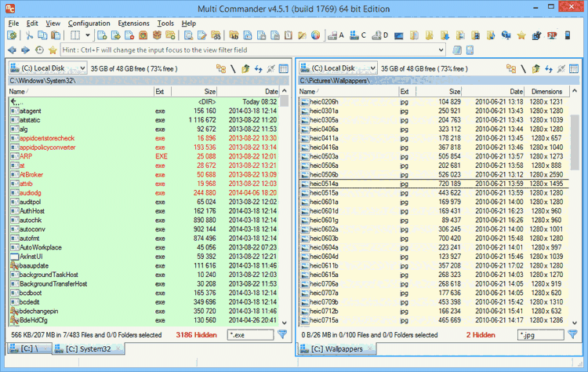Click right panel swap arrows icon
Screen dimensions: 588x372
click(x=549, y=69)
